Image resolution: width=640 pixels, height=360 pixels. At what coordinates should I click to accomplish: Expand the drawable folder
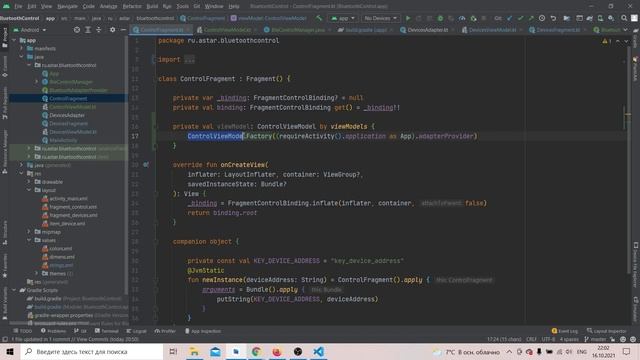click(x=29, y=182)
